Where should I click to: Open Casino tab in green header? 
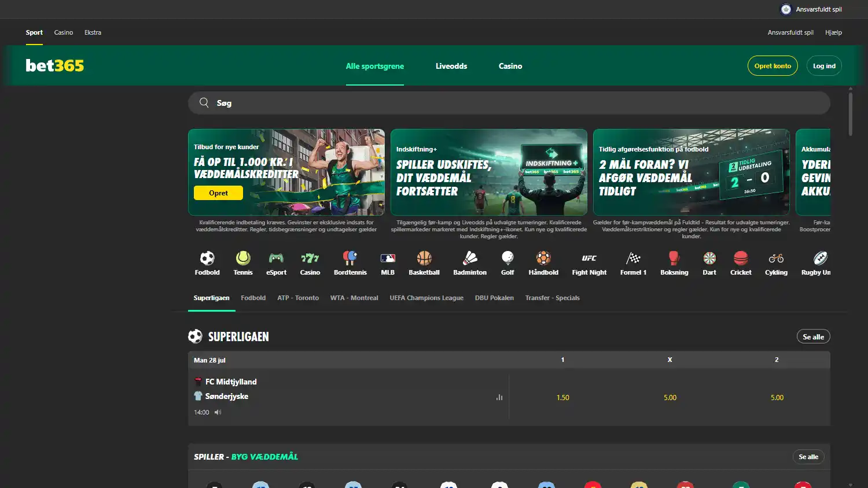pos(510,66)
